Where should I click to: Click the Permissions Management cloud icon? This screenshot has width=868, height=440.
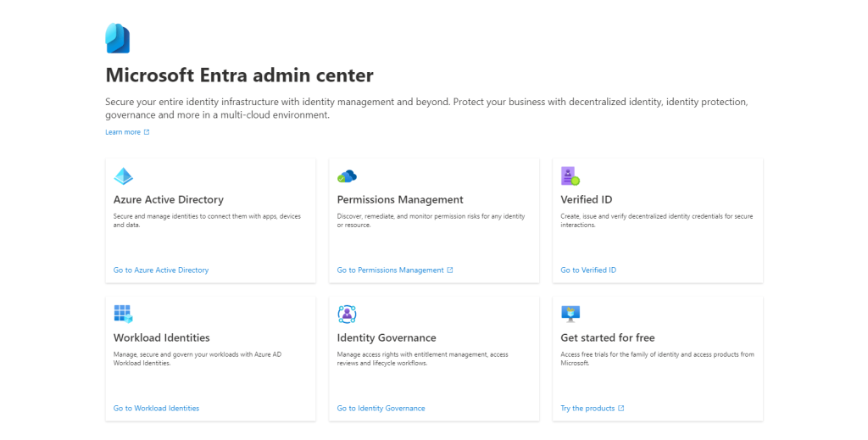(x=347, y=176)
